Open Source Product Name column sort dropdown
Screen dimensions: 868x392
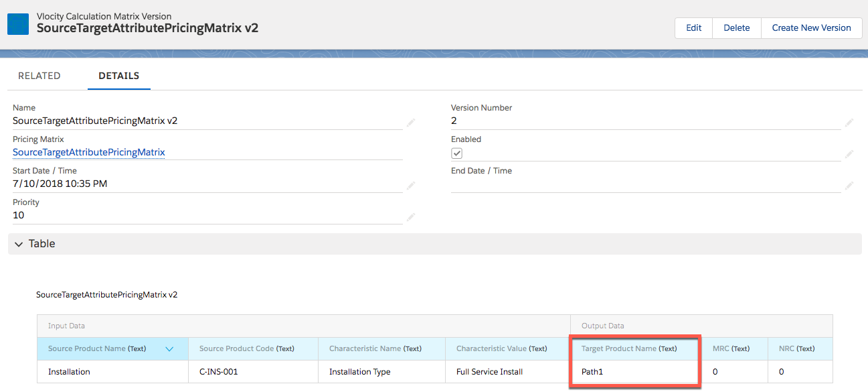(169, 348)
